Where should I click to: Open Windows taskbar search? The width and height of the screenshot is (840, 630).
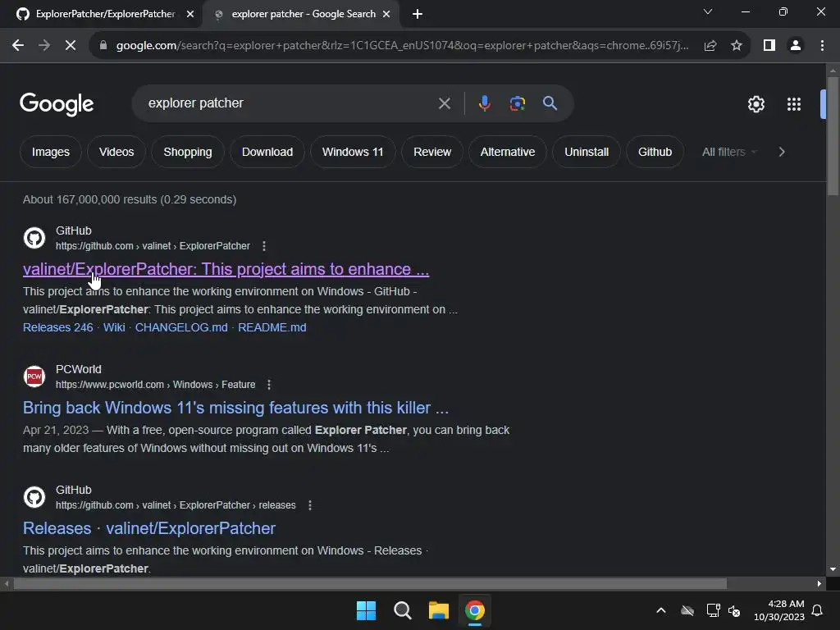[402, 610]
